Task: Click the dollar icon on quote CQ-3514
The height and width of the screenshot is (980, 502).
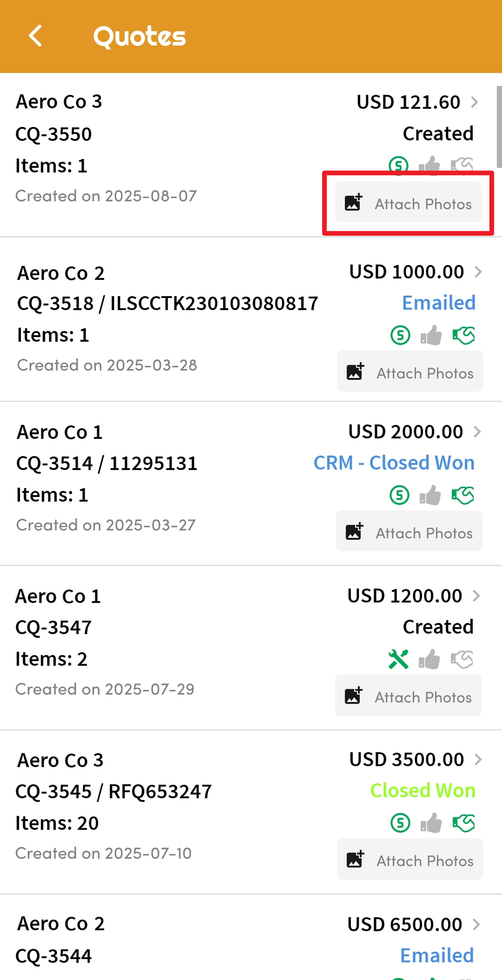Action: click(399, 495)
